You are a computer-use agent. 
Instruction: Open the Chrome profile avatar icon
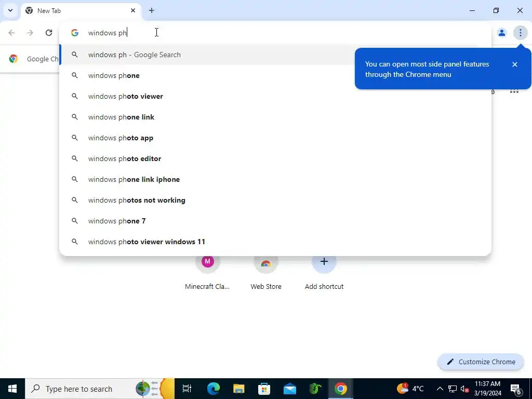tap(502, 33)
